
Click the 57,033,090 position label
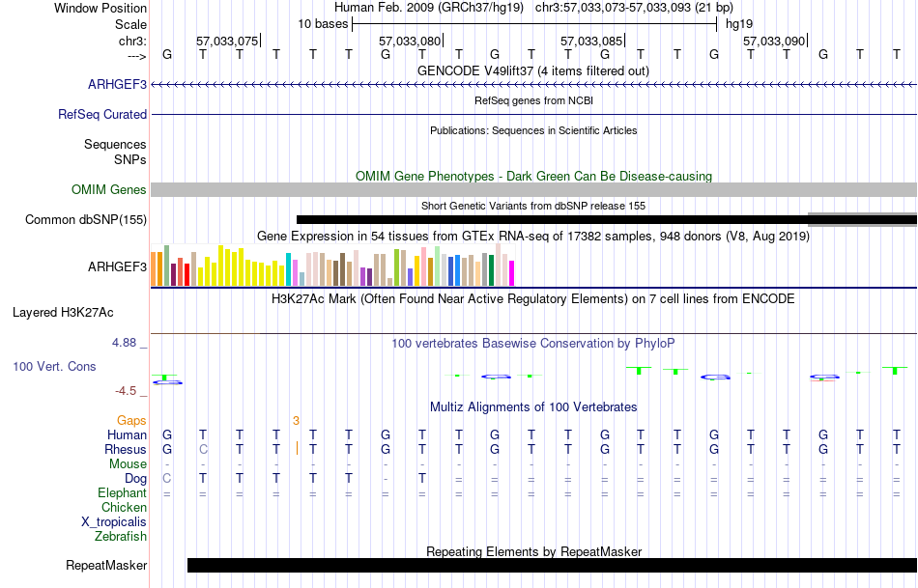pos(774,41)
